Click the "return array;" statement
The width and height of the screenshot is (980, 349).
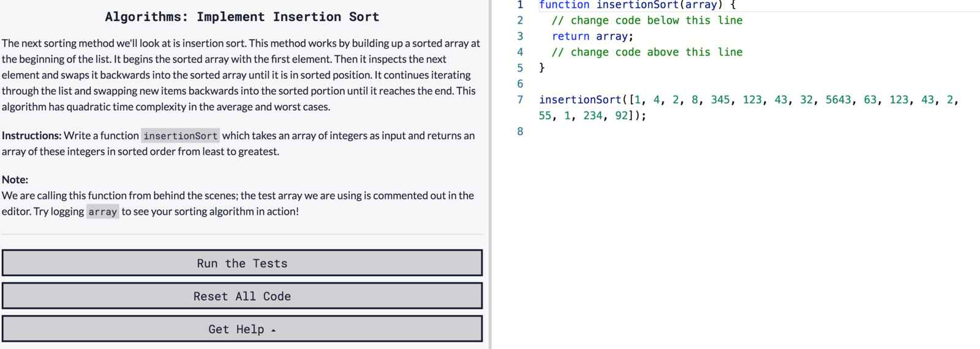(592, 37)
